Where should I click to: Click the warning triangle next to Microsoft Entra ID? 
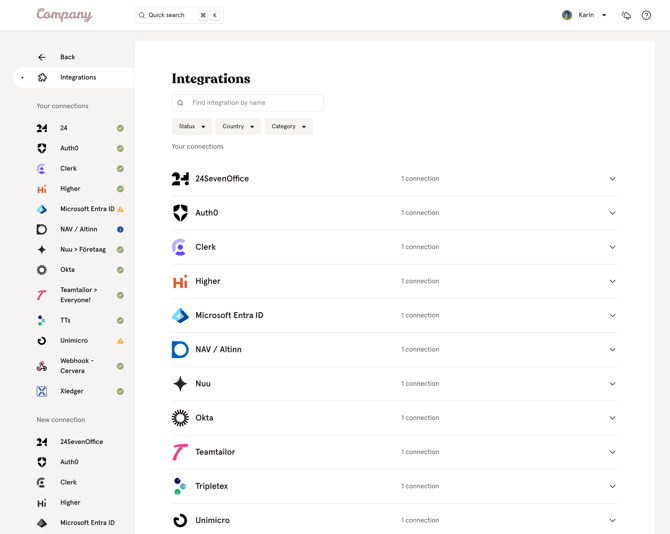(x=120, y=209)
